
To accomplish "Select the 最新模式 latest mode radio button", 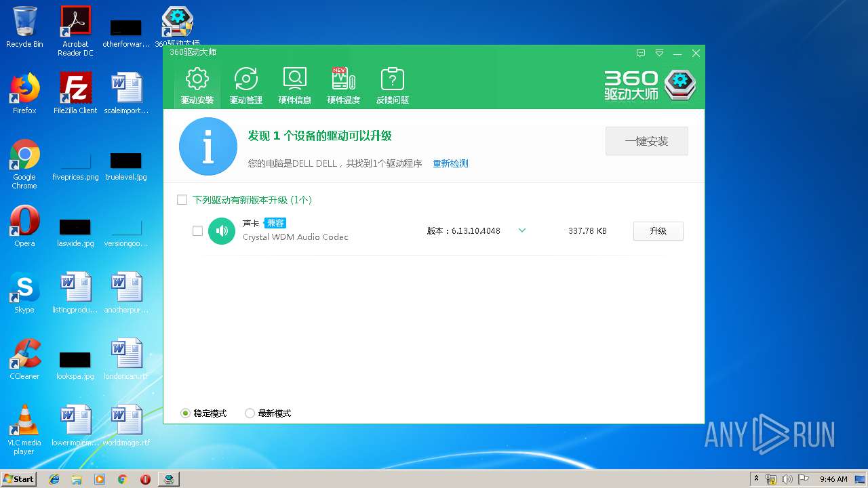I will (x=250, y=413).
